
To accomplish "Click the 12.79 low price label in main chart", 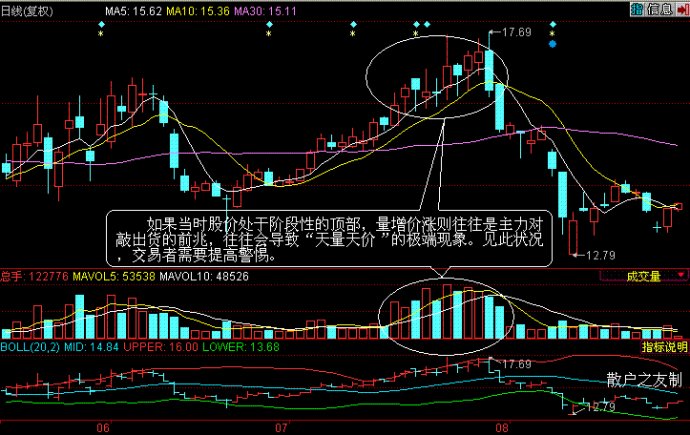I will (x=601, y=255).
